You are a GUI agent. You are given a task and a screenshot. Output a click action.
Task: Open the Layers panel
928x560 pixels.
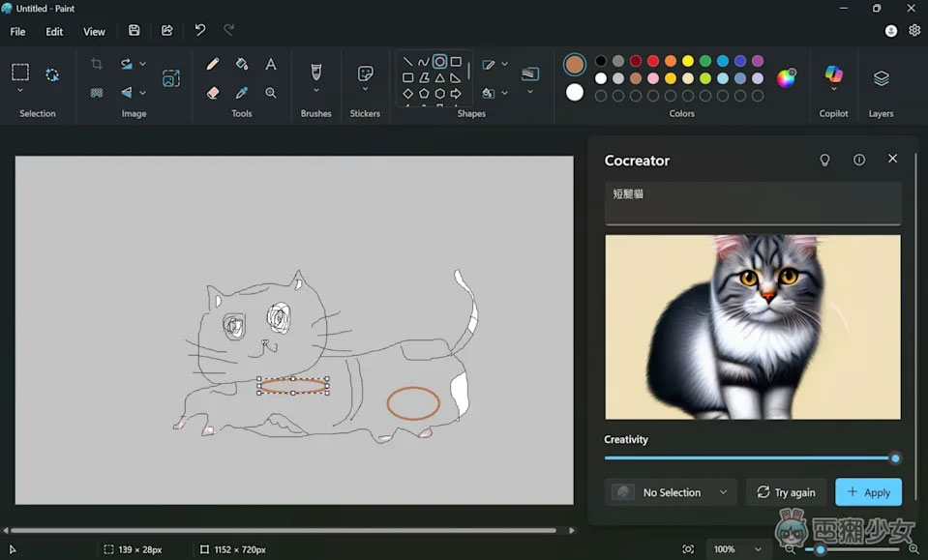tap(881, 77)
